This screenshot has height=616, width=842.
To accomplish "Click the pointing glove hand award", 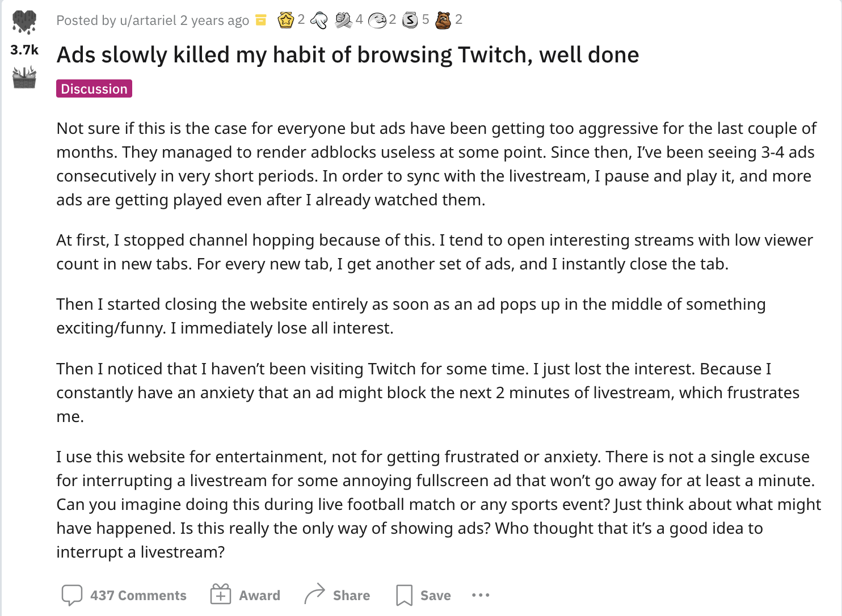I will (319, 20).
